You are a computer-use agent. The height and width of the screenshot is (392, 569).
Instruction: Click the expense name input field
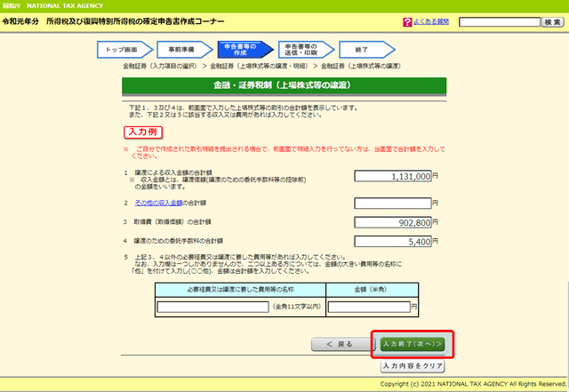(x=212, y=307)
